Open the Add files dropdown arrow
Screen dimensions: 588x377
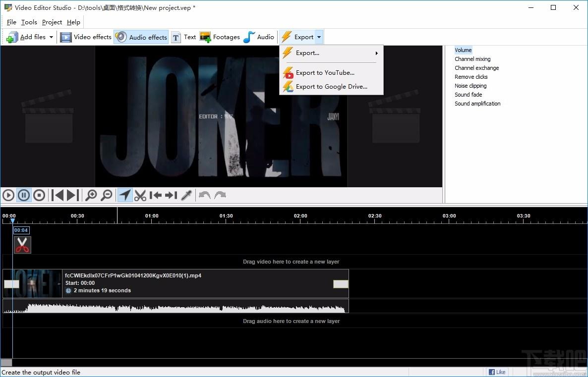51,37
